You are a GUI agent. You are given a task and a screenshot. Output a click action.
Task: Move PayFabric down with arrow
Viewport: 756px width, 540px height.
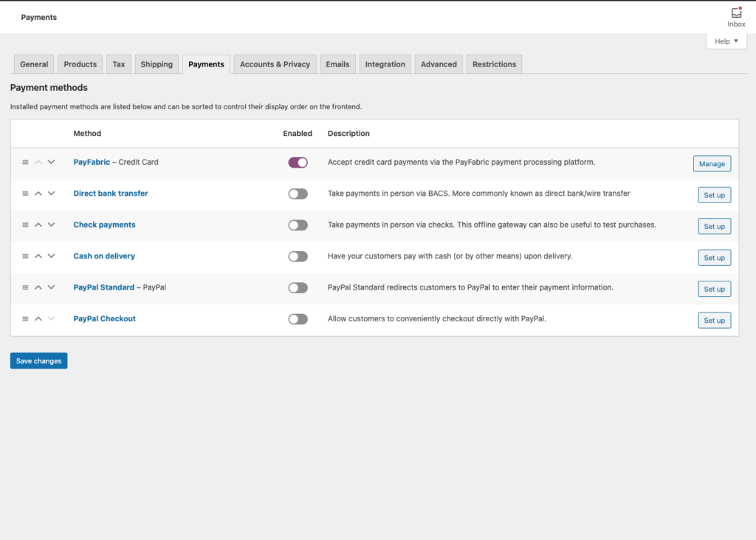(x=51, y=162)
